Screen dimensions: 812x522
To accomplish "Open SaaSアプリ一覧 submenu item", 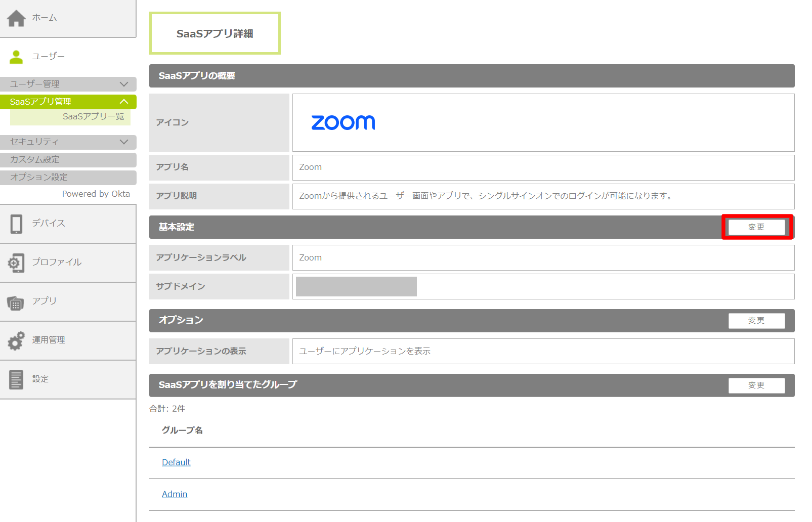I will tap(70, 117).
